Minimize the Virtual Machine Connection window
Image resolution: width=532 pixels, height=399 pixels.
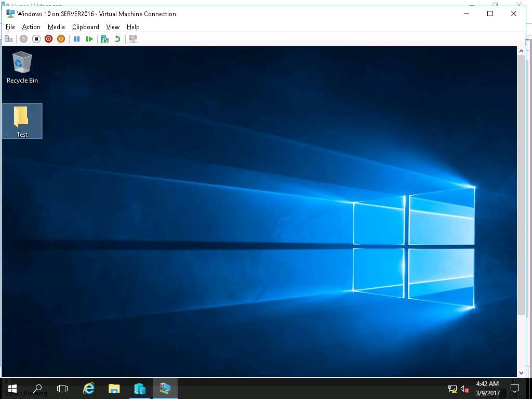coord(467,14)
